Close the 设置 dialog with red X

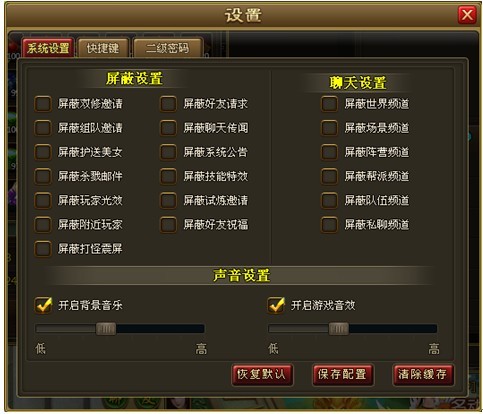[x=467, y=15]
